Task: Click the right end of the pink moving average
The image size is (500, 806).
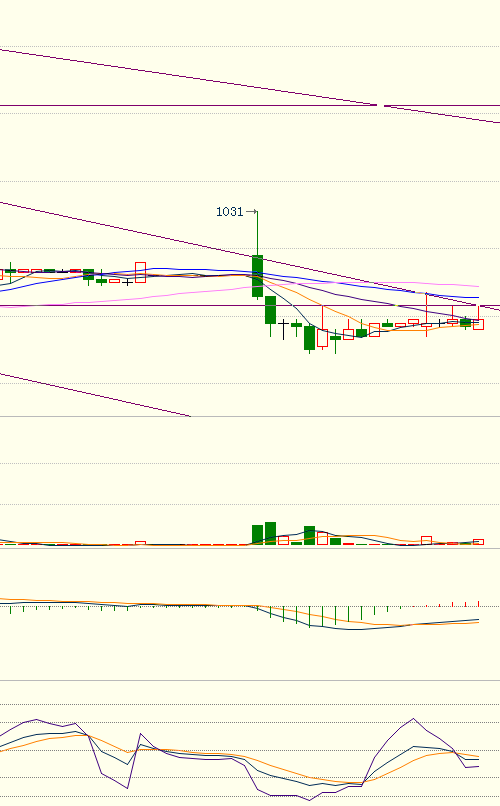Action: pos(477,286)
